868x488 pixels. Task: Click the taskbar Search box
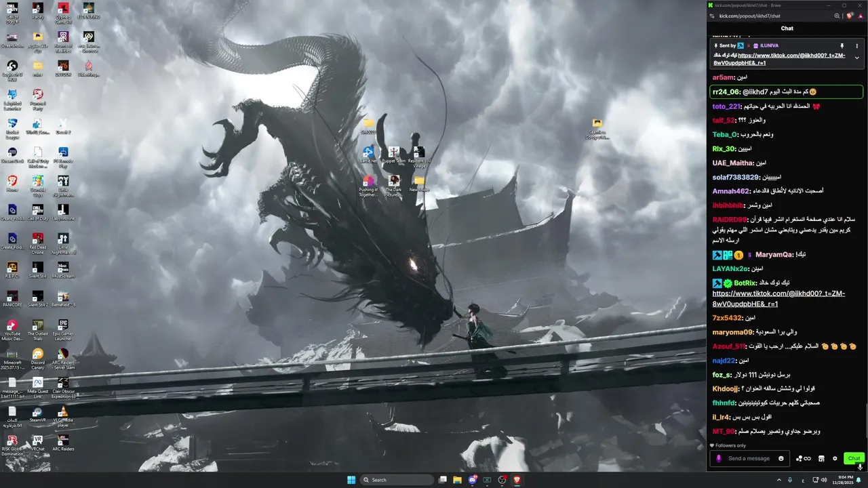tap(397, 480)
